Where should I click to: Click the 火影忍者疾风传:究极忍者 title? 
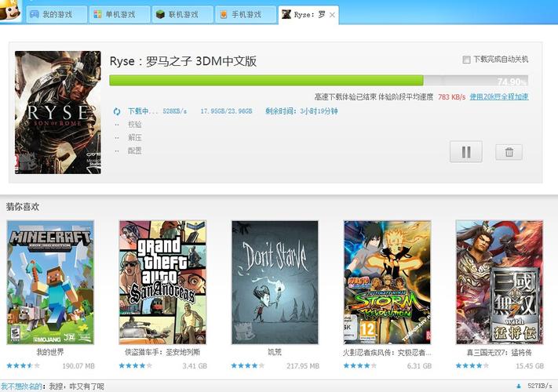pyautogui.click(x=387, y=353)
